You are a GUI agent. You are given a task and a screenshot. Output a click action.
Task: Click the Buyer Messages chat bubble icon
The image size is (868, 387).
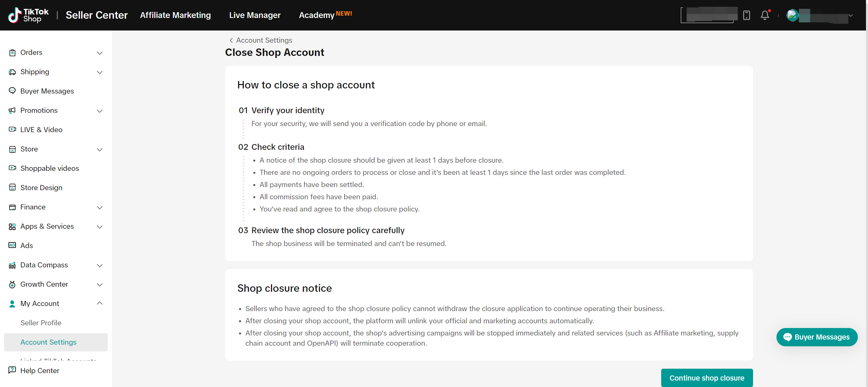tap(12, 91)
